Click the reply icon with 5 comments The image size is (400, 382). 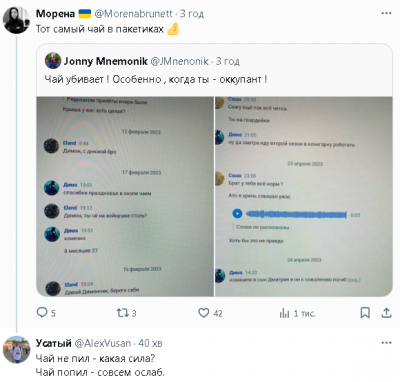click(x=42, y=313)
